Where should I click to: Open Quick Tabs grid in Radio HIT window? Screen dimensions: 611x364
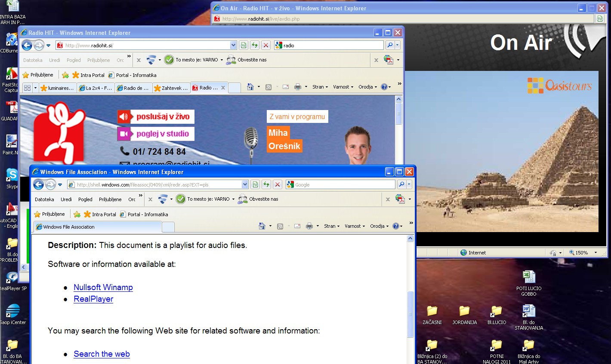click(27, 88)
